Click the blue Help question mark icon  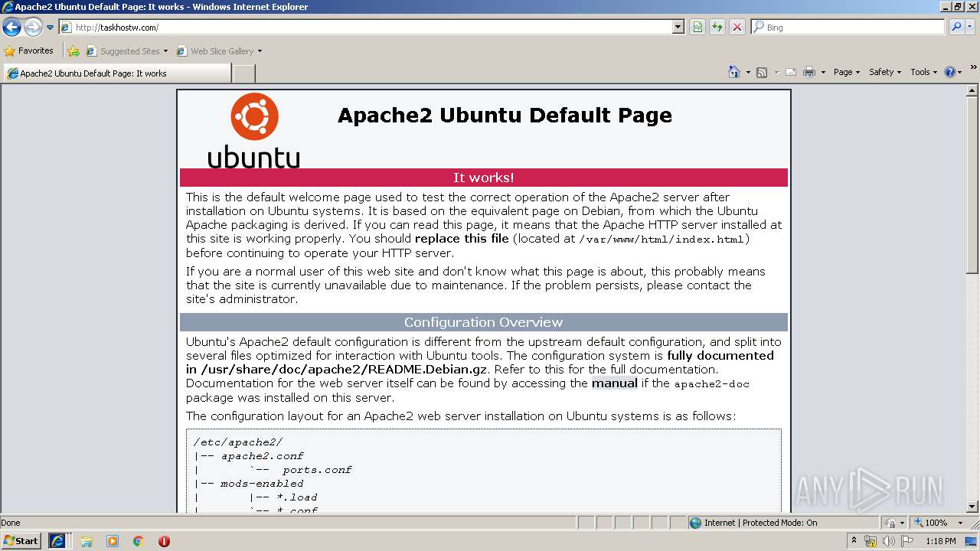pyautogui.click(x=950, y=72)
